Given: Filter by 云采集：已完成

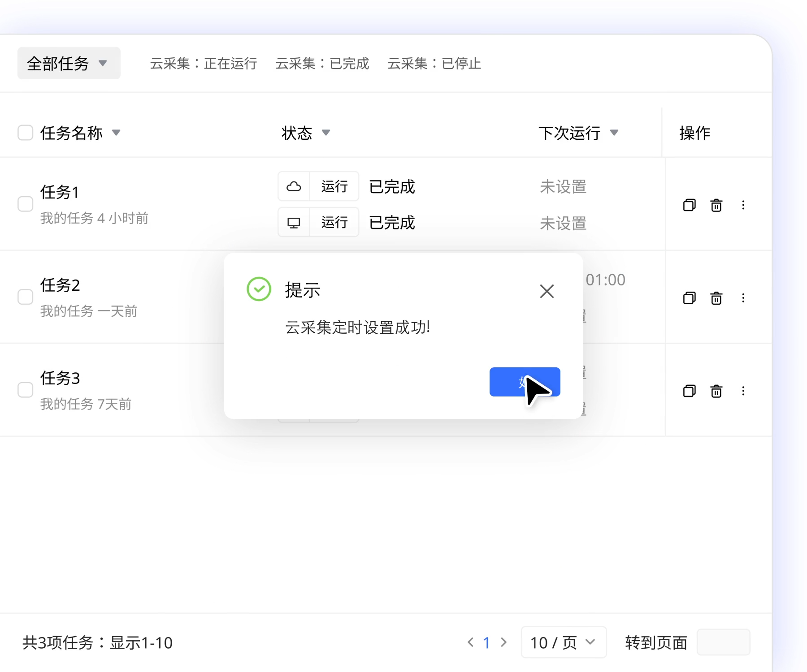Looking at the screenshot, I should point(322,64).
